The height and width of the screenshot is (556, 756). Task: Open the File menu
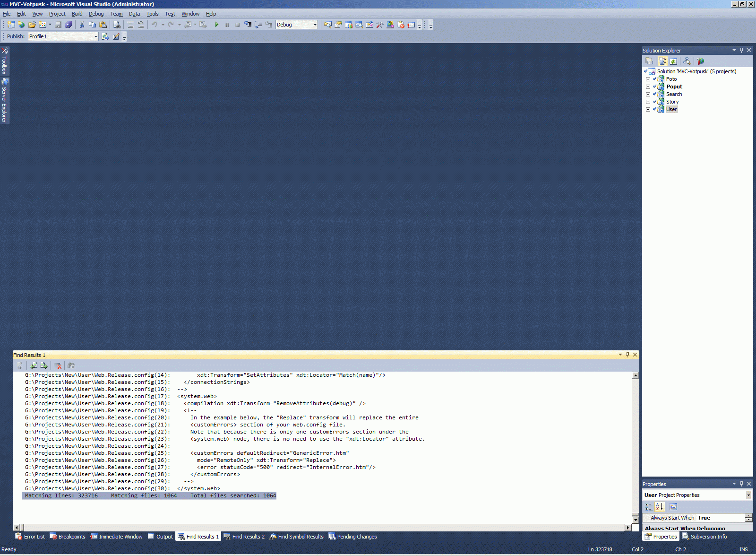7,14
